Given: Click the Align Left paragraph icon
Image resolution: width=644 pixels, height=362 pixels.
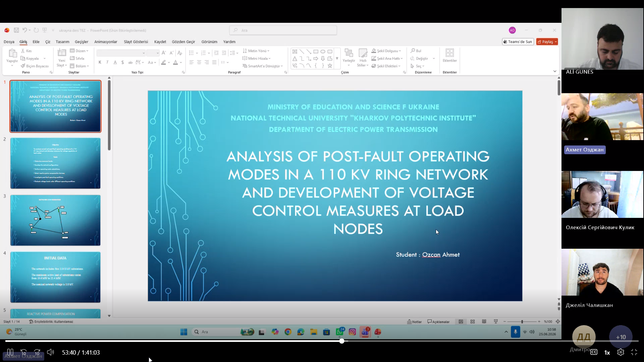Looking at the screenshot, I should coord(191,62).
